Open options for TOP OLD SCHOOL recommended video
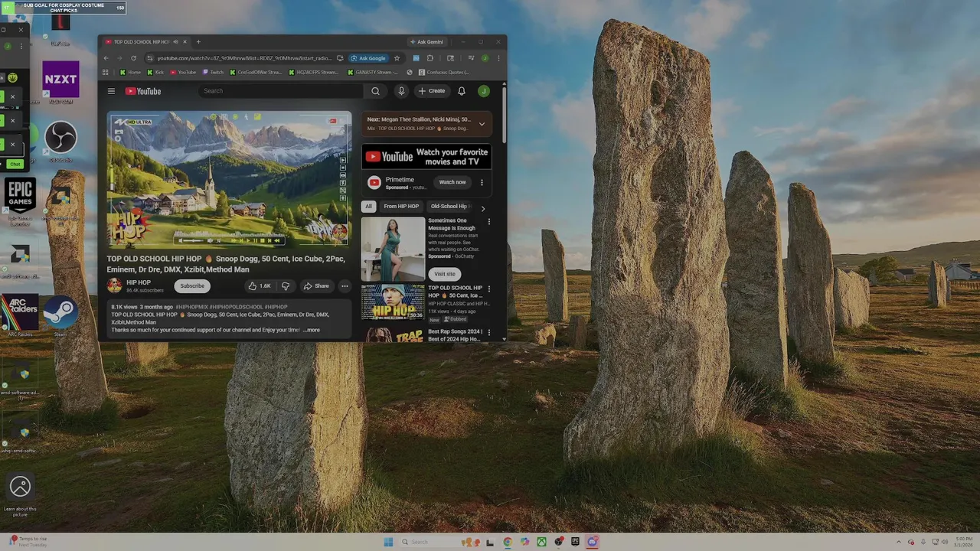980x551 pixels. [x=489, y=289]
